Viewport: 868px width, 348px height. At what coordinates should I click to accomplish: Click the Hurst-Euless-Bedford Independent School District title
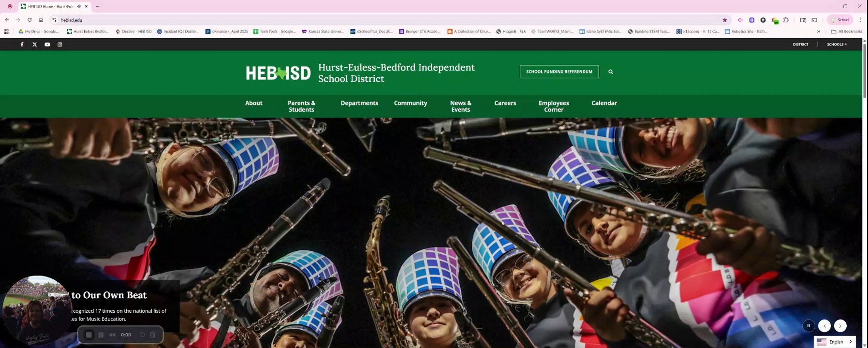pyautogui.click(x=397, y=73)
